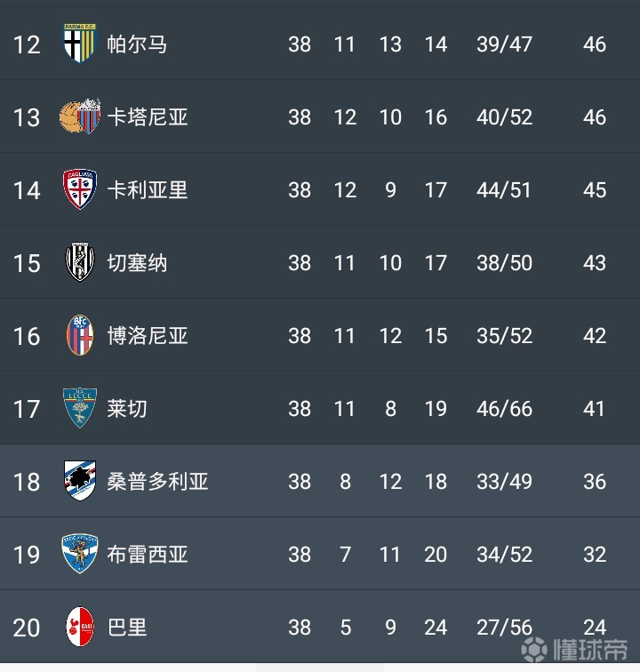The width and height of the screenshot is (640, 672).
Task: Click the Cesena club crest icon
Action: point(79,262)
